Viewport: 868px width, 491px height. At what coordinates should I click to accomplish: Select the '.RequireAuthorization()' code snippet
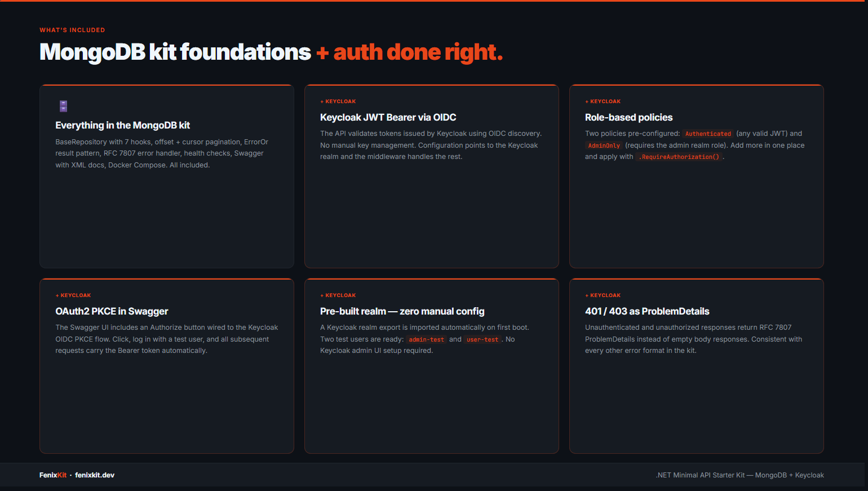click(679, 157)
